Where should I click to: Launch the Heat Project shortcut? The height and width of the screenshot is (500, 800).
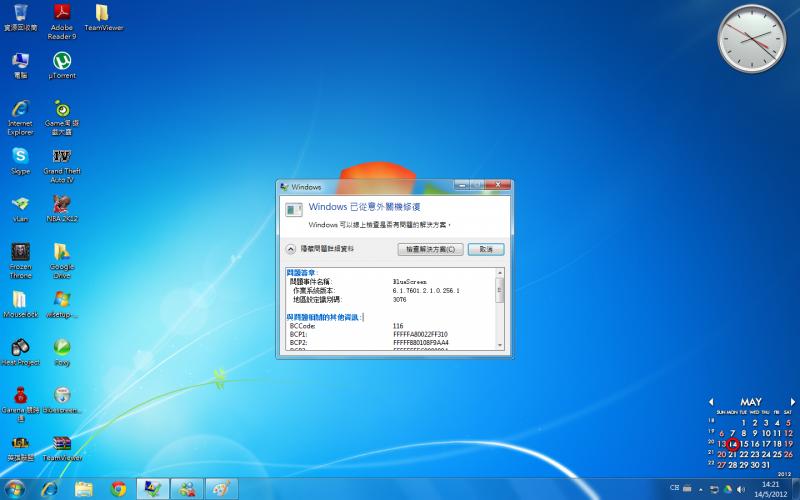20,353
